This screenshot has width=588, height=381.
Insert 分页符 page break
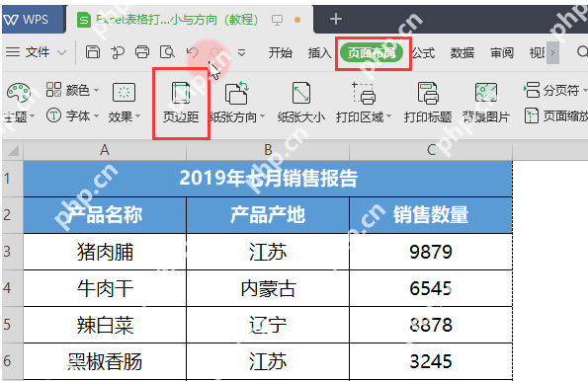555,90
